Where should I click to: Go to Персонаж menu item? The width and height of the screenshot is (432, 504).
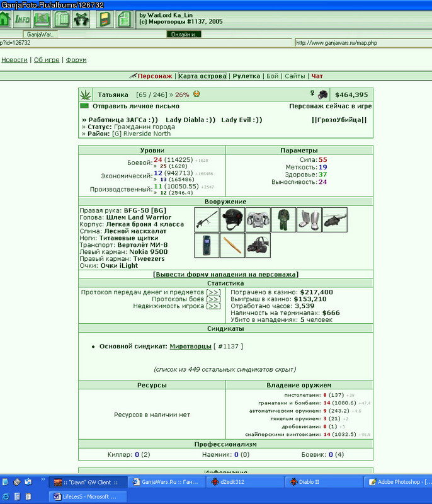pos(154,76)
